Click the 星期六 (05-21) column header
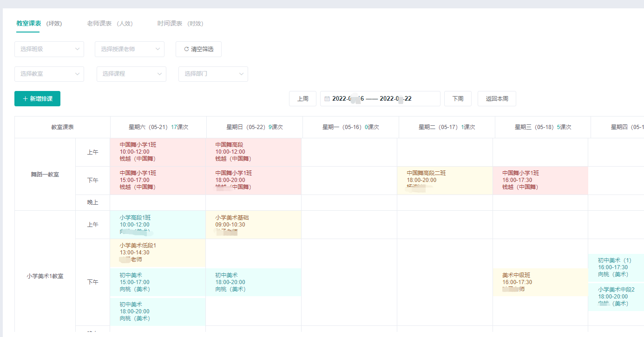 (158, 127)
